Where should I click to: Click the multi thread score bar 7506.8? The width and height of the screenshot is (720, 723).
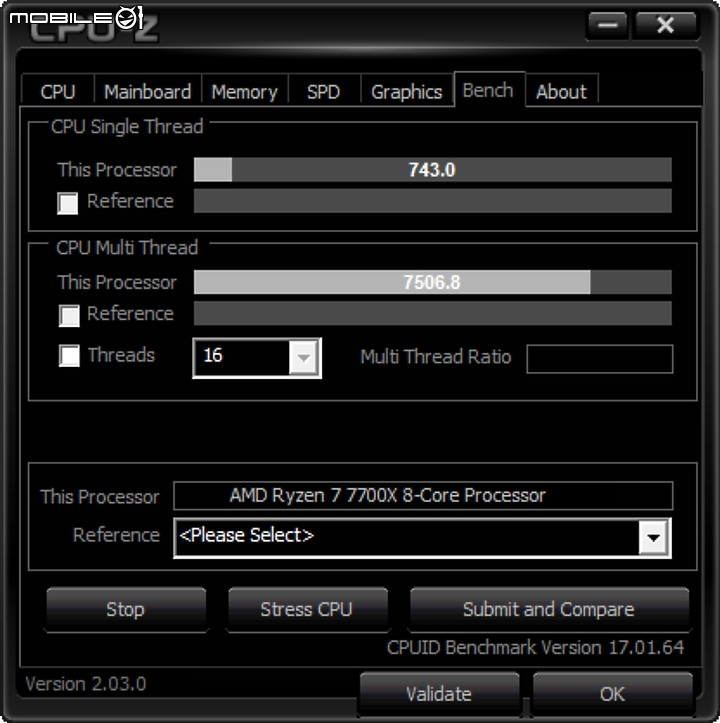(433, 282)
